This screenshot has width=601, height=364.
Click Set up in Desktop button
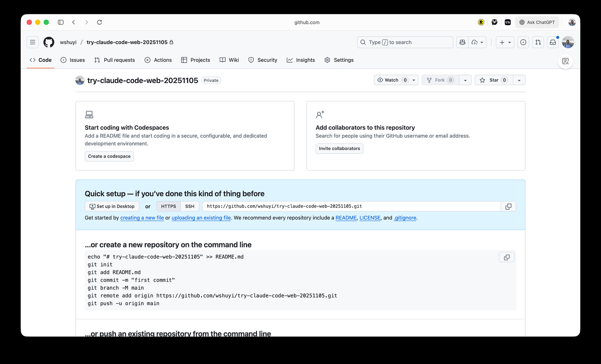point(112,206)
